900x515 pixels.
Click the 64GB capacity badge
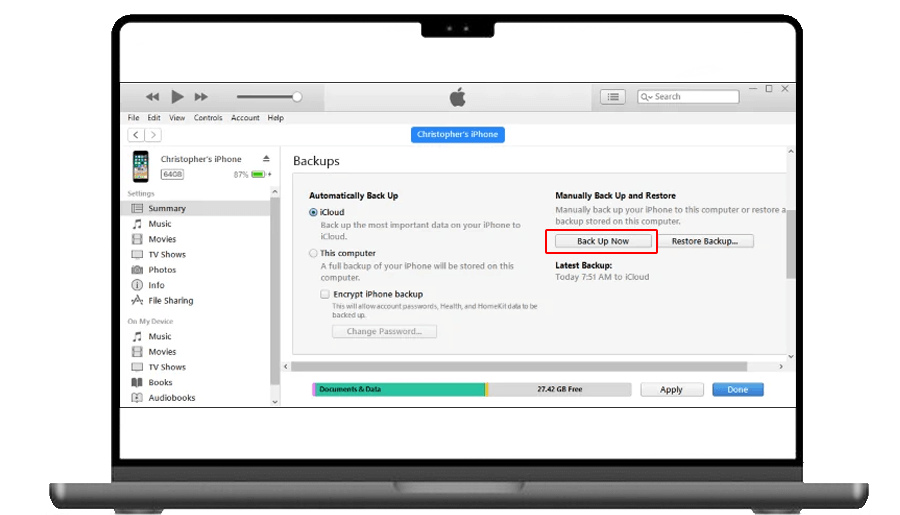[x=172, y=174]
